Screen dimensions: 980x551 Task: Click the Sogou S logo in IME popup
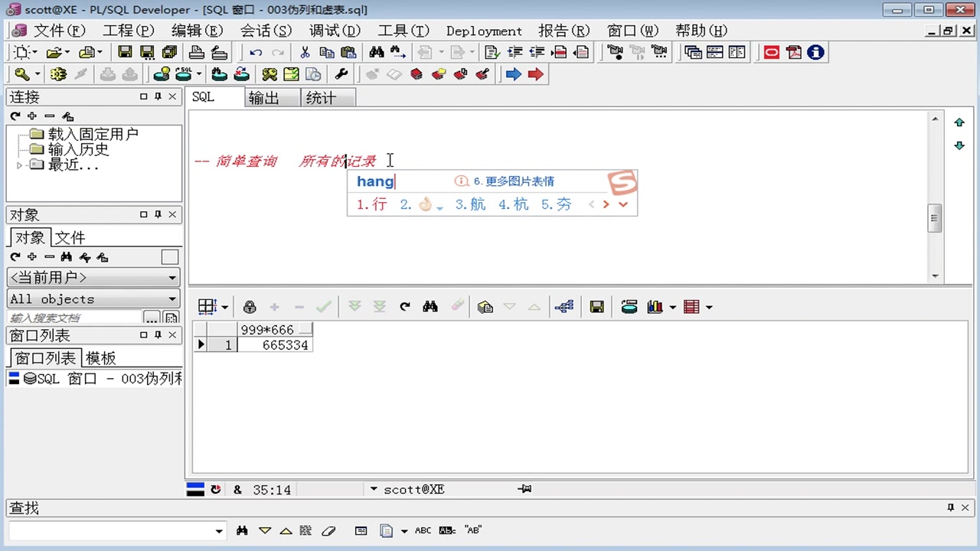pyautogui.click(x=622, y=183)
